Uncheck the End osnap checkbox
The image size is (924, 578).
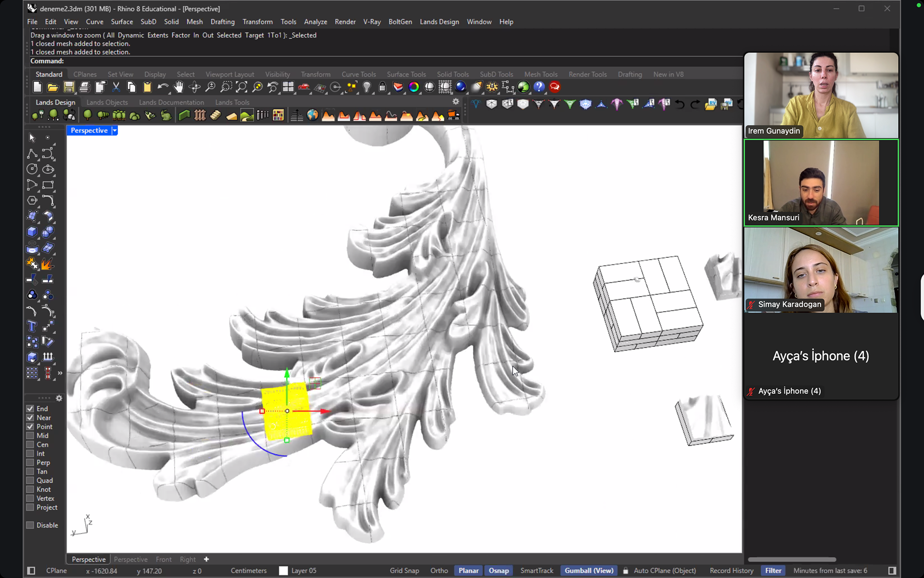coord(30,408)
